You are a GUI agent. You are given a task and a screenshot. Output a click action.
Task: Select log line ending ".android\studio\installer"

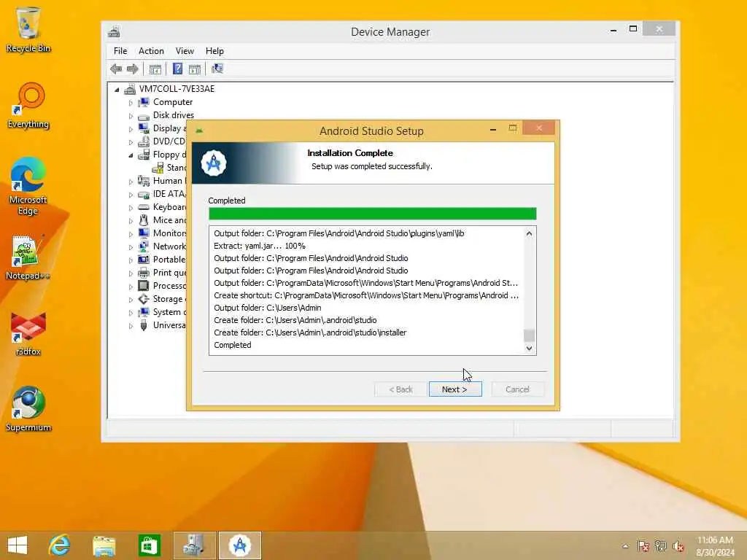310,332
